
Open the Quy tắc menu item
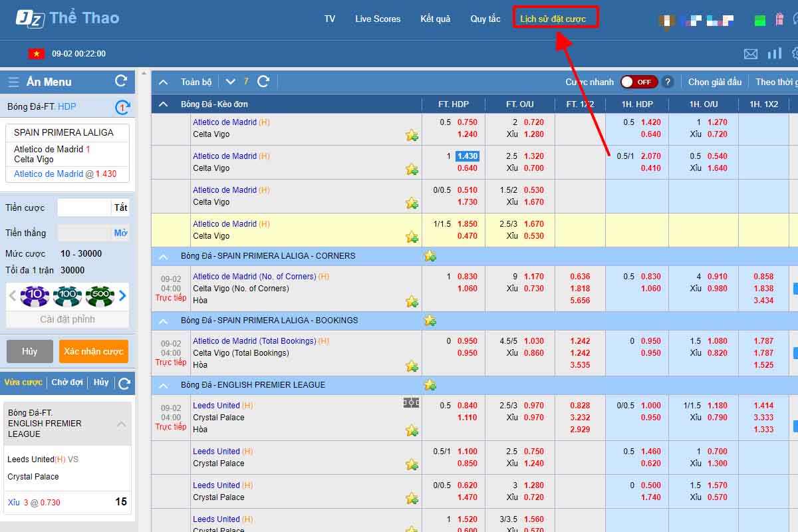coord(485,19)
